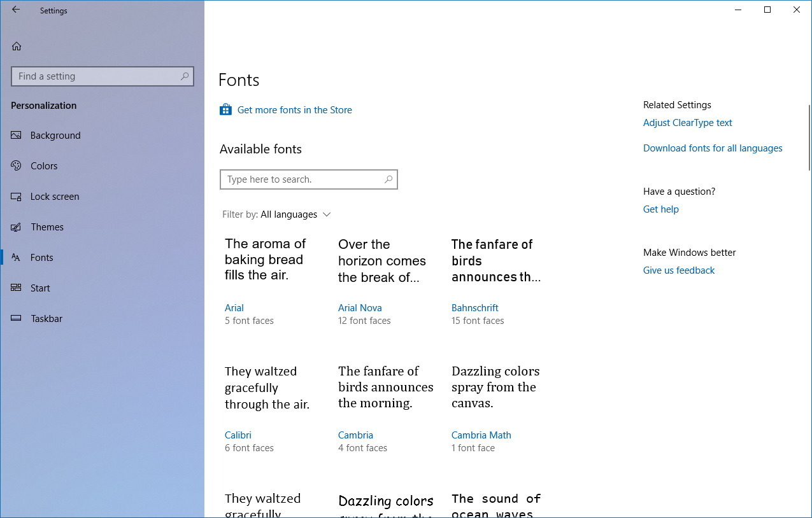
Task: Maximize the Settings window
Action: pos(767,10)
